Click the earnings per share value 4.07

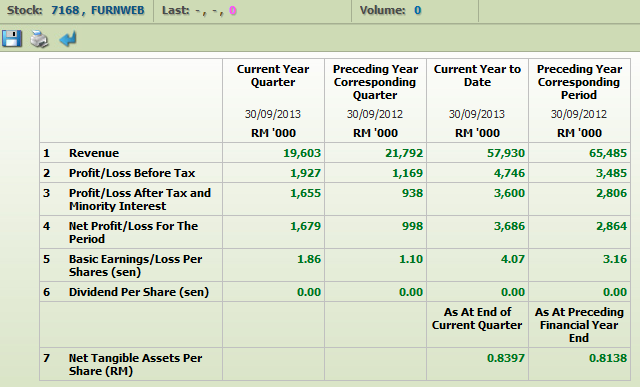pyautogui.click(x=513, y=259)
